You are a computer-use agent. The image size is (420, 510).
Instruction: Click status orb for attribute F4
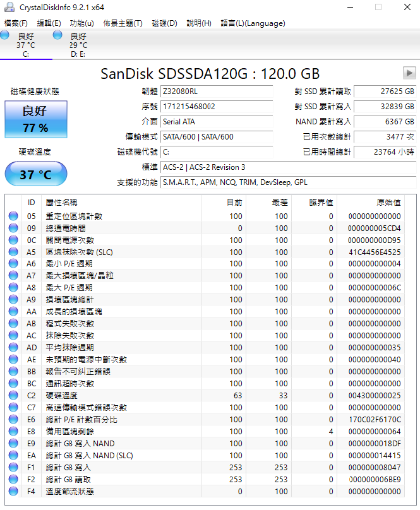click(x=13, y=491)
